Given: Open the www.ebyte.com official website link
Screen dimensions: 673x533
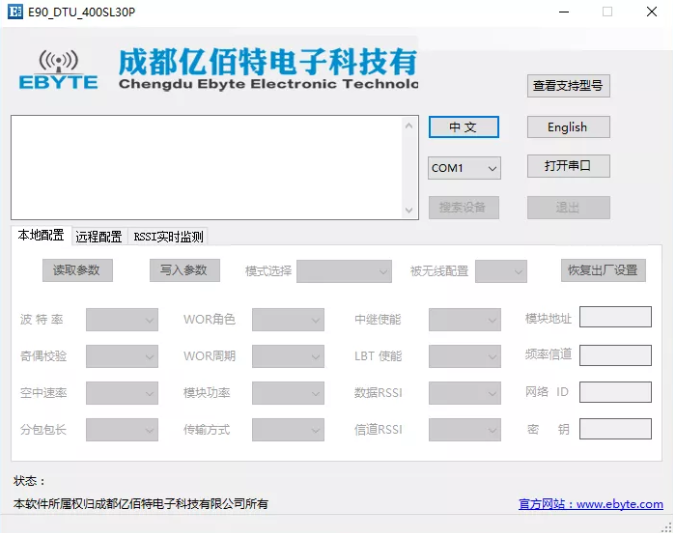Looking at the screenshot, I should [x=591, y=504].
